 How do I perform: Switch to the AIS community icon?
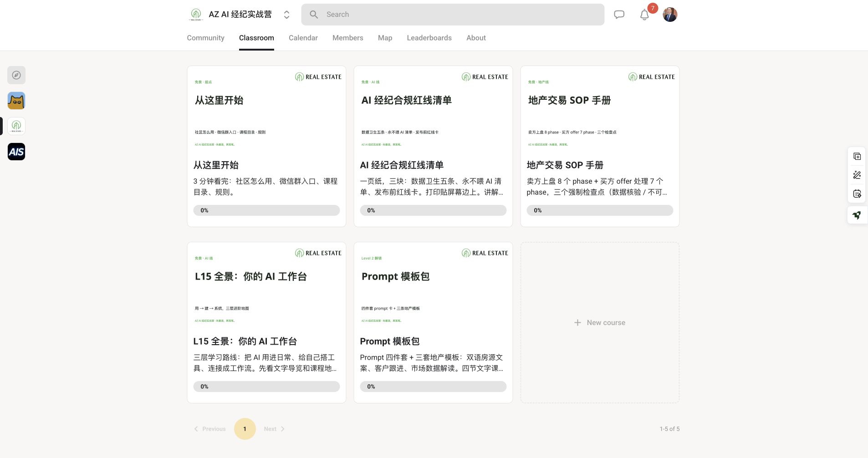point(16,152)
